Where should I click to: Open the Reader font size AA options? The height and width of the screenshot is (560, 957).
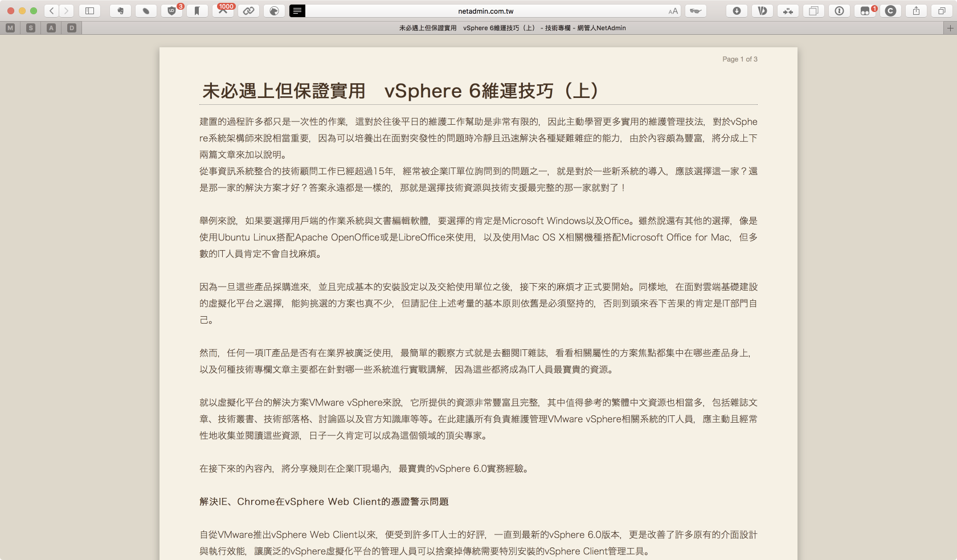point(673,11)
